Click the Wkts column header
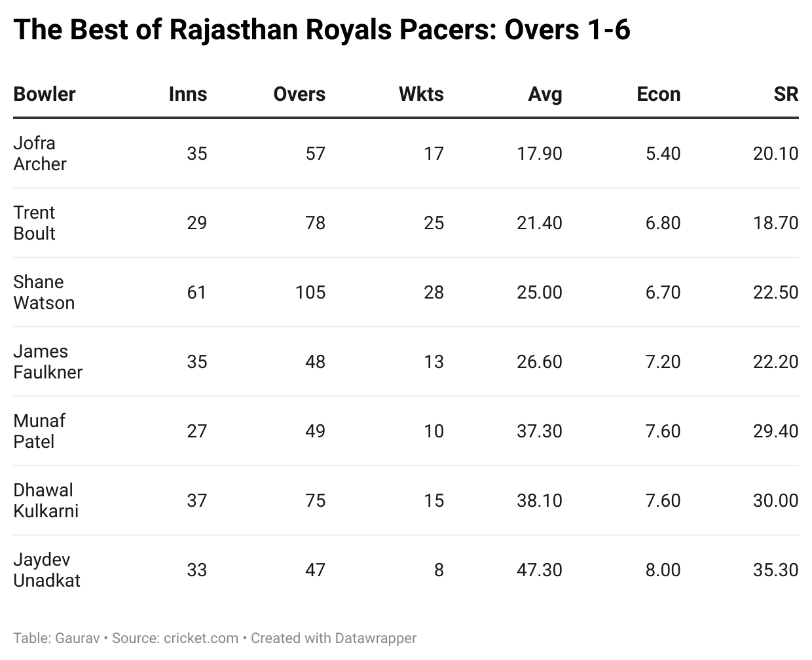The image size is (812, 660). click(421, 94)
